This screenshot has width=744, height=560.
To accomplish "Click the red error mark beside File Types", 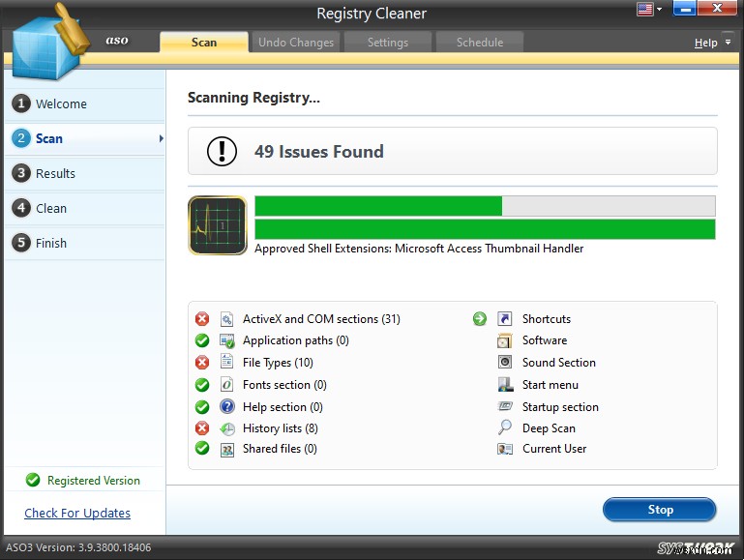I will coord(202,363).
